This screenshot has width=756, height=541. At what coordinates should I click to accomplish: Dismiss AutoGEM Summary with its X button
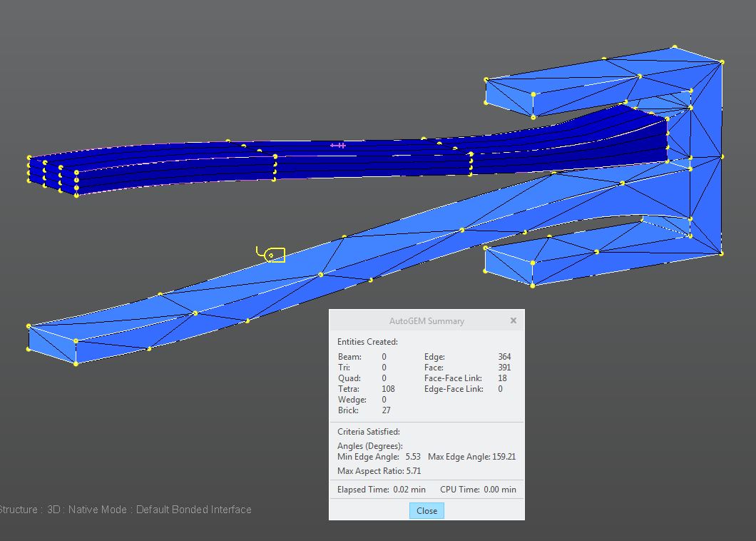click(x=513, y=320)
